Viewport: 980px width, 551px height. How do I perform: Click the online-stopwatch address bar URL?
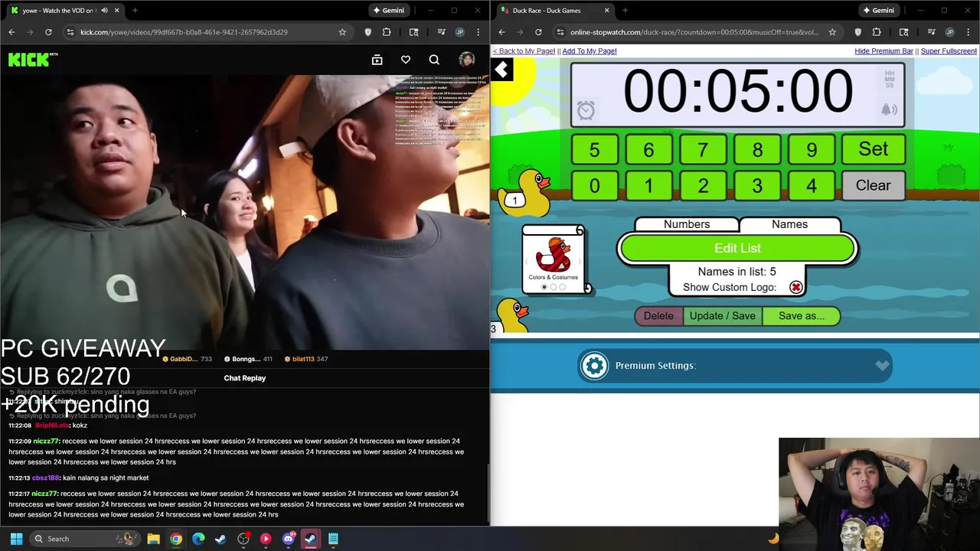point(694,32)
